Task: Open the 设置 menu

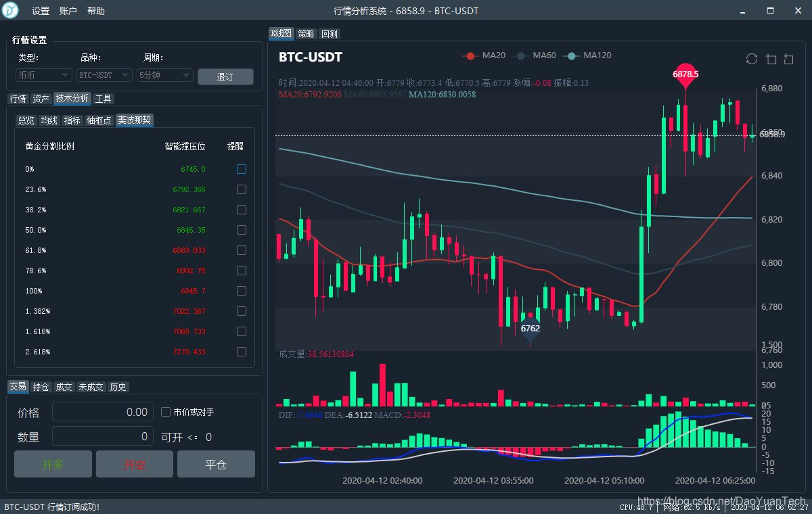Action: click(41, 11)
